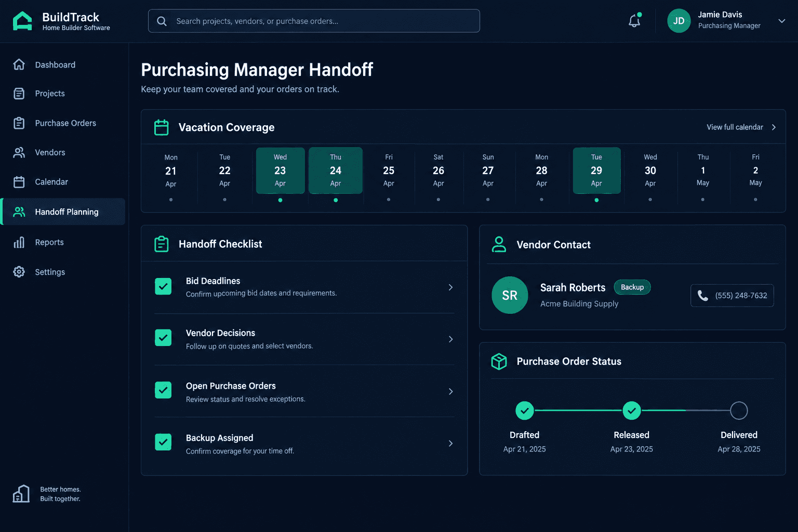Expand the Backup Assigned row chevron
Viewport: 798px width, 532px height.
pyautogui.click(x=450, y=443)
